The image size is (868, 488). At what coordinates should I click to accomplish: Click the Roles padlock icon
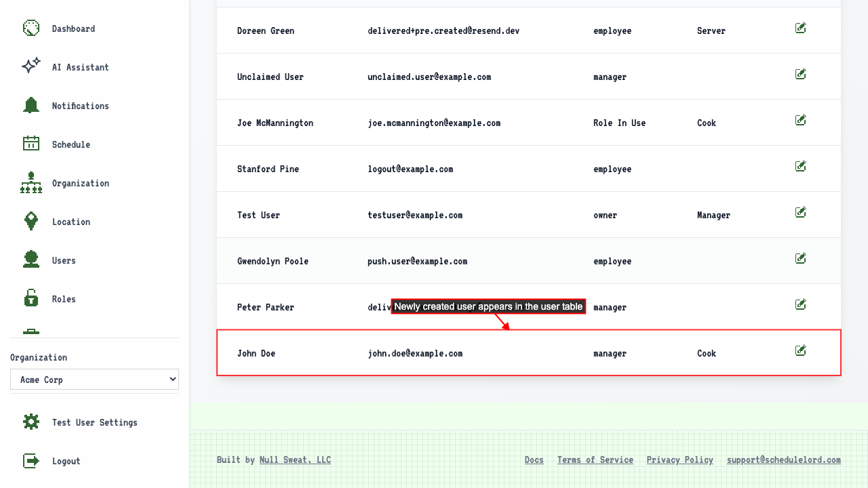point(31,298)
